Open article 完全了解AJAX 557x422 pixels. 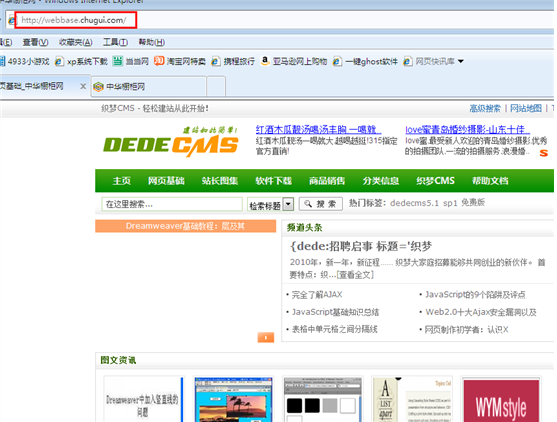[x=317, y=295]
